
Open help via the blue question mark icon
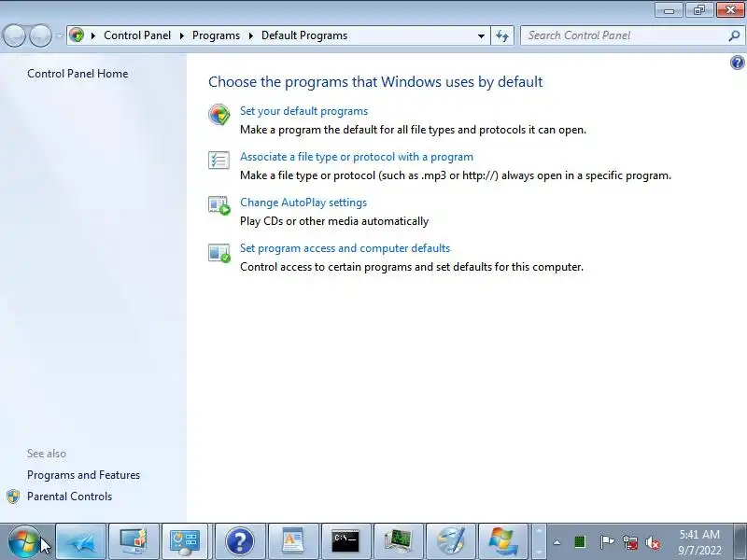click(737, 63)
